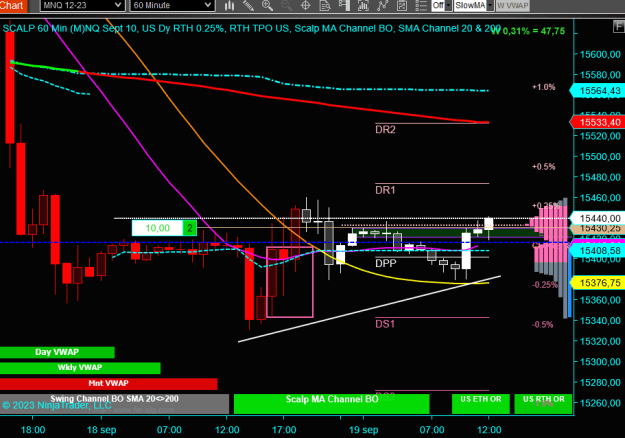Toggle the Day VWAP green button

pyautogui.click(x=57, y=352)
